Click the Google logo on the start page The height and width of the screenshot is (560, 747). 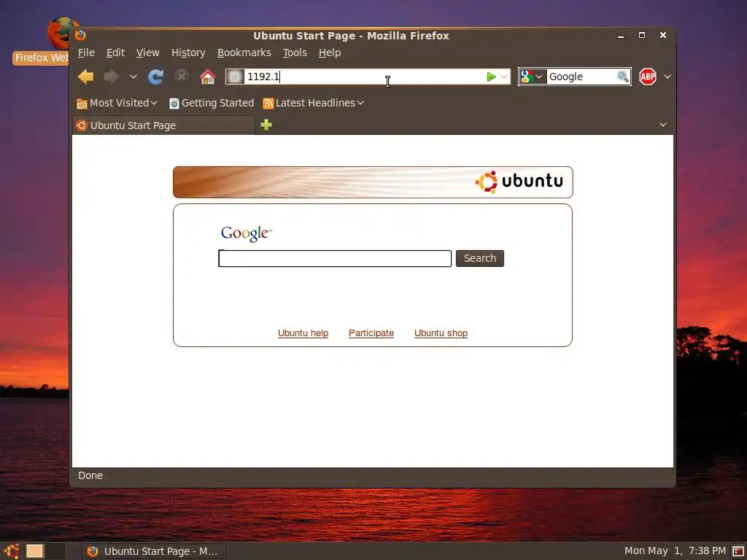[x=246, y=233]
